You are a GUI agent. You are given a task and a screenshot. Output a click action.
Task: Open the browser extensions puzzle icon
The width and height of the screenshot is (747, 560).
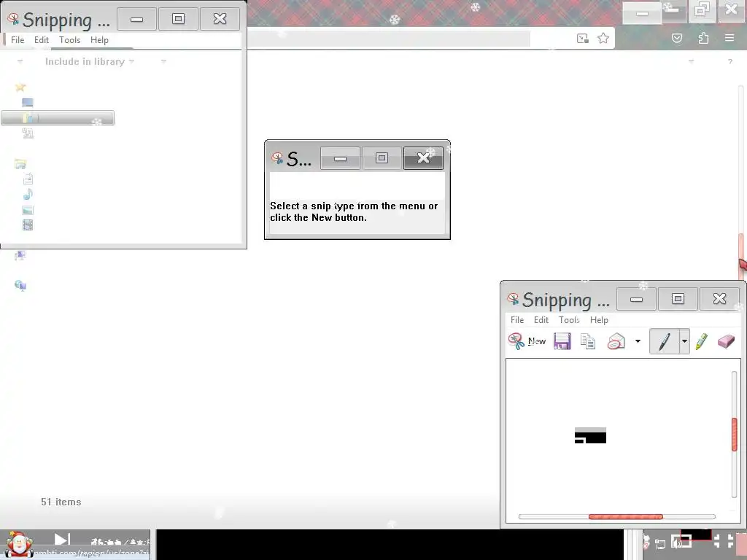(x=703, y=38)
